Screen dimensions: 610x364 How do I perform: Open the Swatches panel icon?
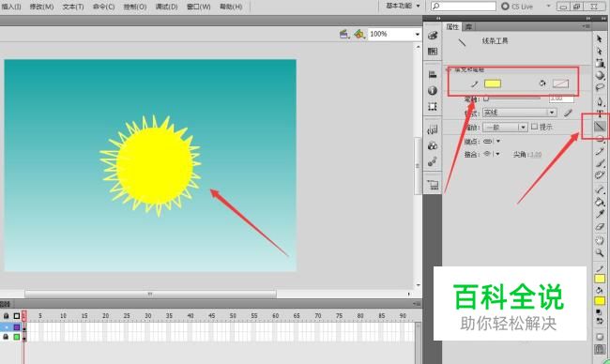(x=433, y=51)
